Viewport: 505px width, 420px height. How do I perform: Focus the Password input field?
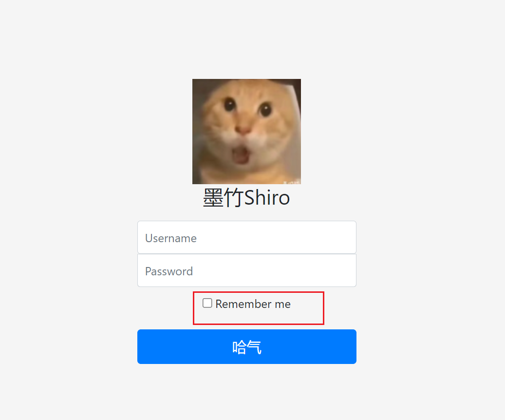[x=247, y=270]
